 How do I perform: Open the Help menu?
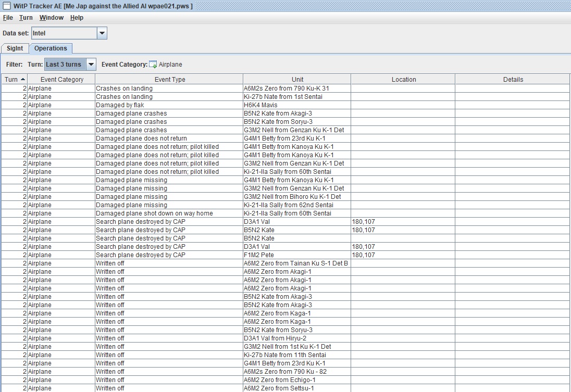click(x=77, y=18)
